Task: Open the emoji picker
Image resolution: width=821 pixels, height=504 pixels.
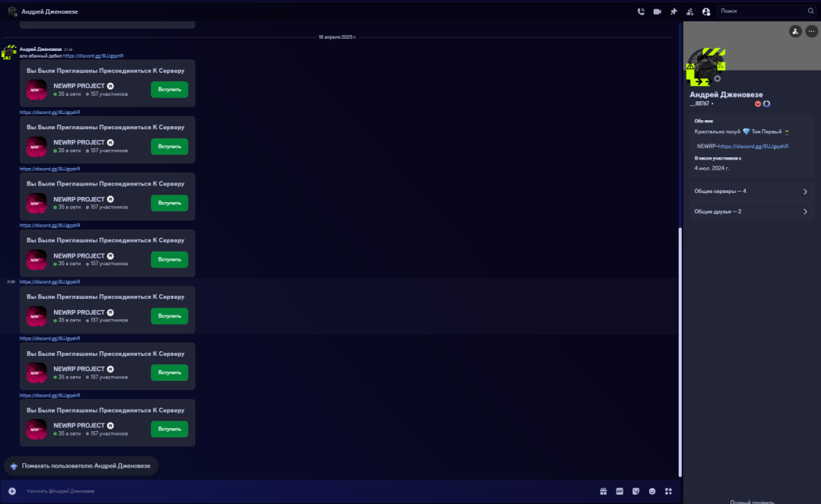Action: pyautogui.click(x=652, y=491)
